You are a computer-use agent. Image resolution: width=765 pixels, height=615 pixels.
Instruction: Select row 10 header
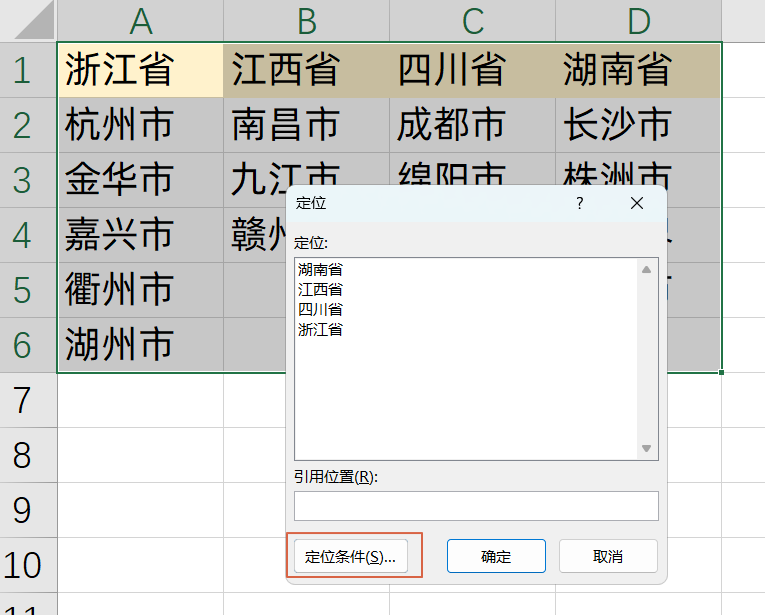[28, 566]
